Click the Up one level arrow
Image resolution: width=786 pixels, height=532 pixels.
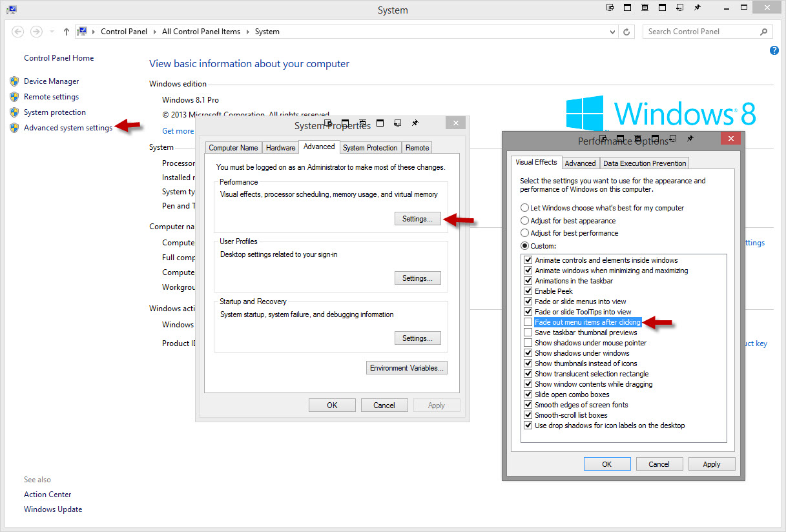67,32
